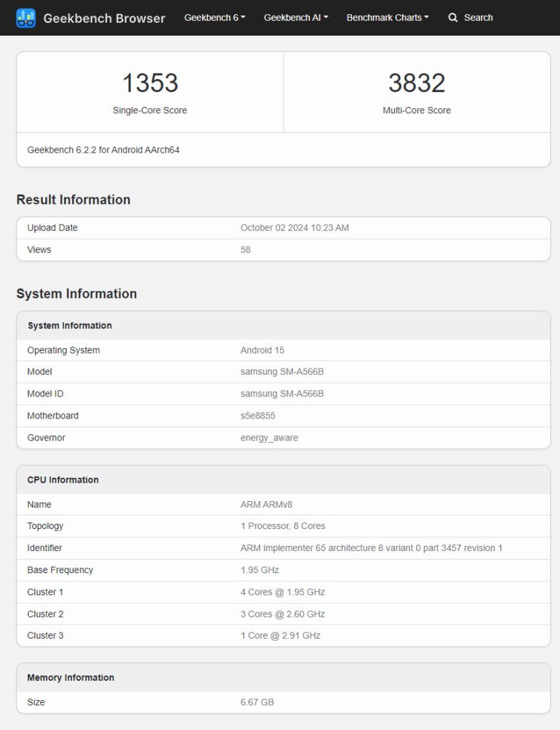Select the Search text in navbar

pos(478,17)
